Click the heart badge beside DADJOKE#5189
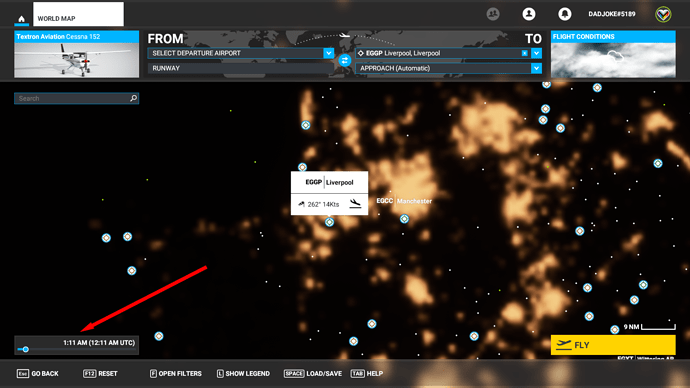 click(663, 15)
